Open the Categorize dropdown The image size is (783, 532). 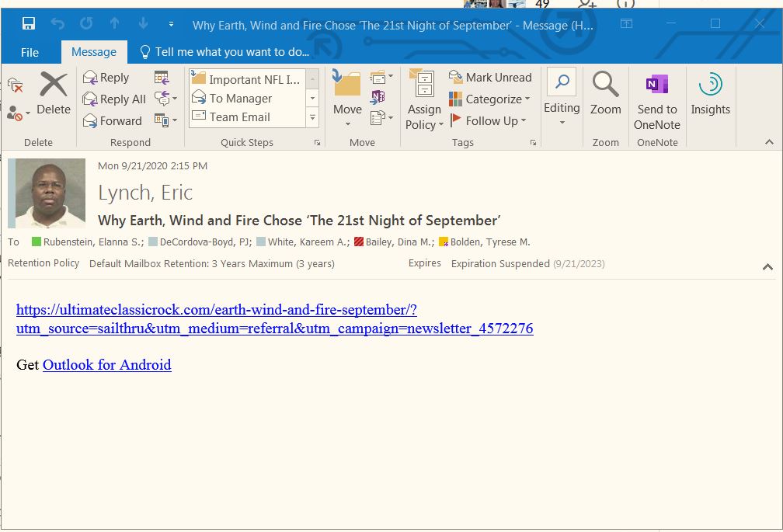pos(489,99)
